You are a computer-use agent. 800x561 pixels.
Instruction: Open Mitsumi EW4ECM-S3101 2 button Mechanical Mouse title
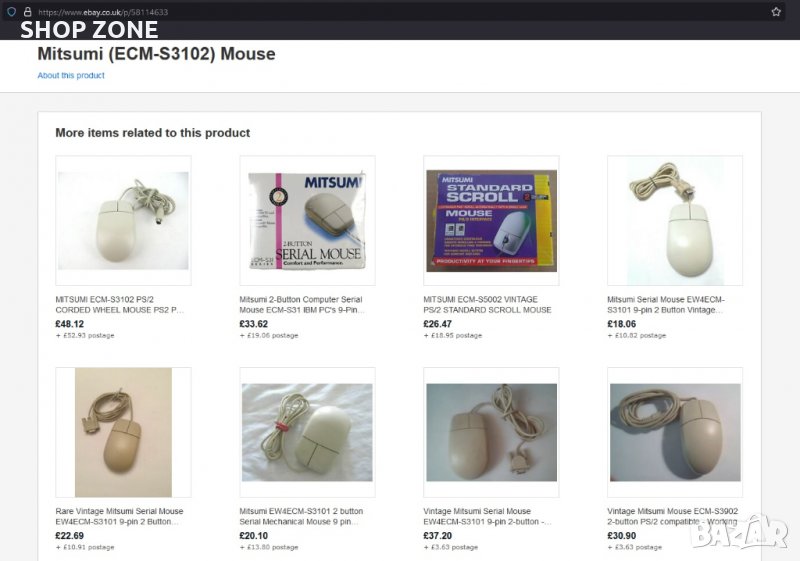click(301, 516)
